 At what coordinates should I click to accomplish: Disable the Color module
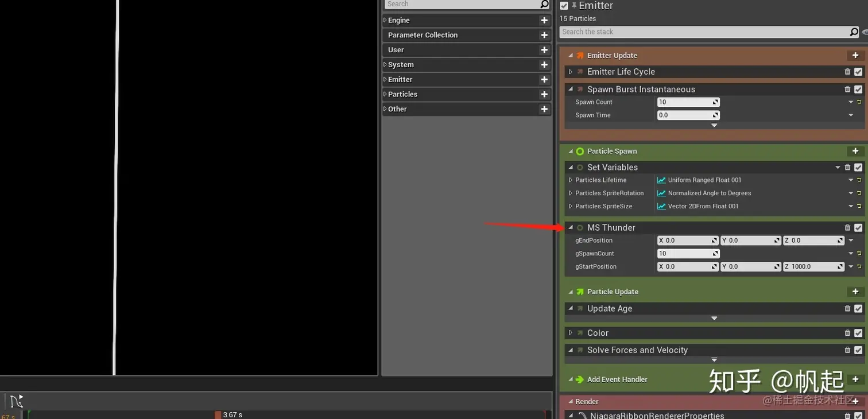coord(858,333)
